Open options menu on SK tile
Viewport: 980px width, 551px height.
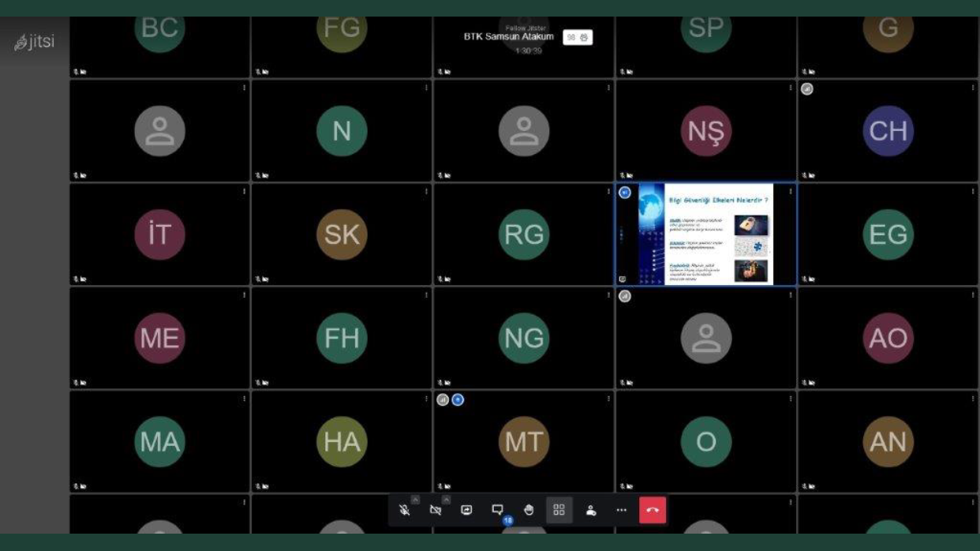click(x=426, y=191)
